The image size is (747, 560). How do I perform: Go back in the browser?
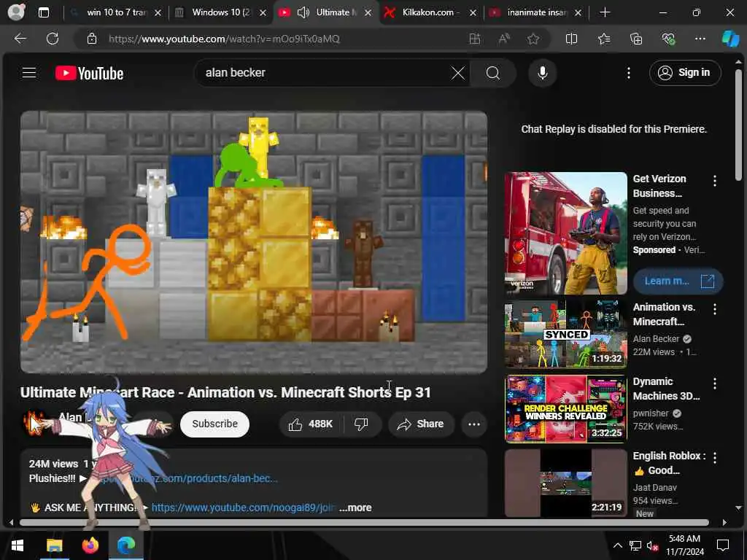tap(20, 39)
